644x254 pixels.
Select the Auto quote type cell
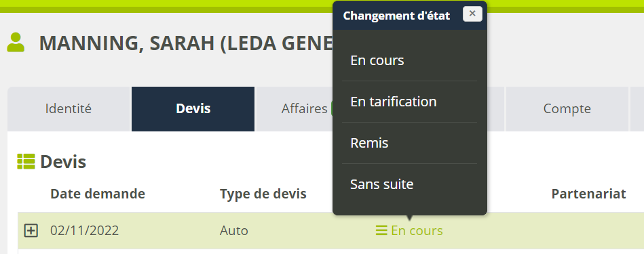[233, 231]
